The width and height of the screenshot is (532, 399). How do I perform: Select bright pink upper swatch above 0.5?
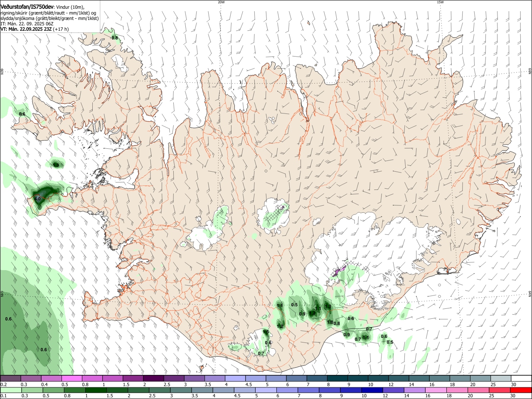click(72, 378)
